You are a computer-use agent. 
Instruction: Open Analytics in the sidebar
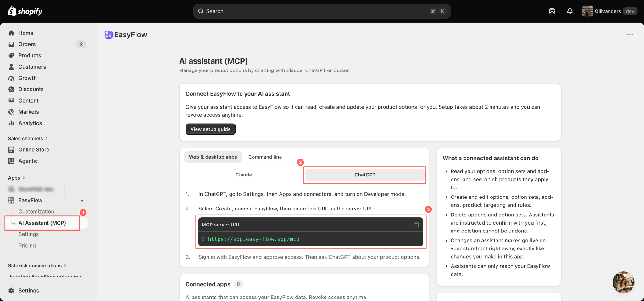tap(30, 123)
